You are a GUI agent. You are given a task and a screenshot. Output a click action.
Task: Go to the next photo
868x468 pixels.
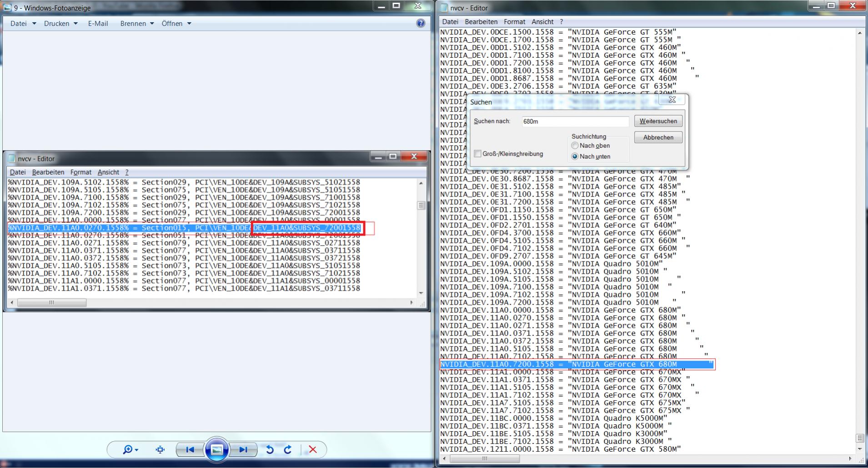(x=243, y=449)
